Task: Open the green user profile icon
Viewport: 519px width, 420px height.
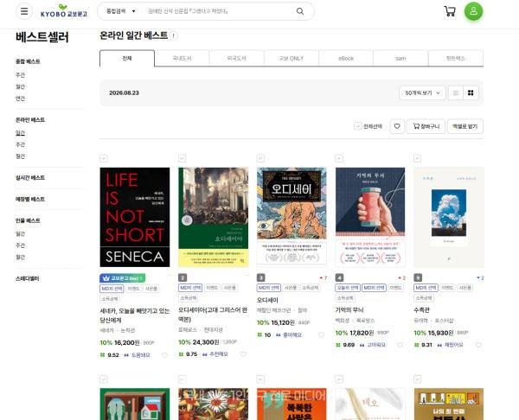Action: tap(473, 11)
